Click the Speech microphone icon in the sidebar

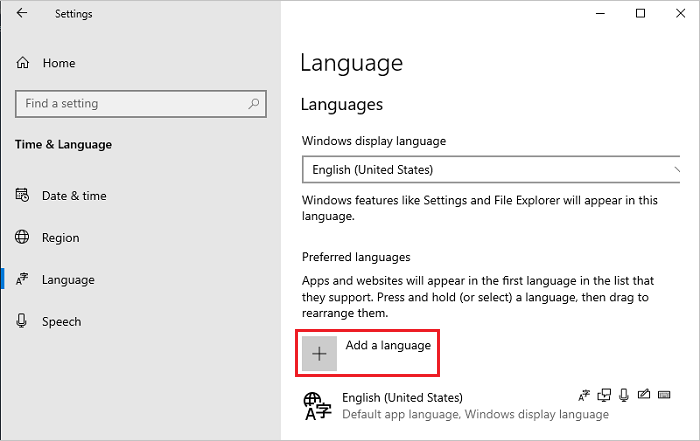[23, 322]
